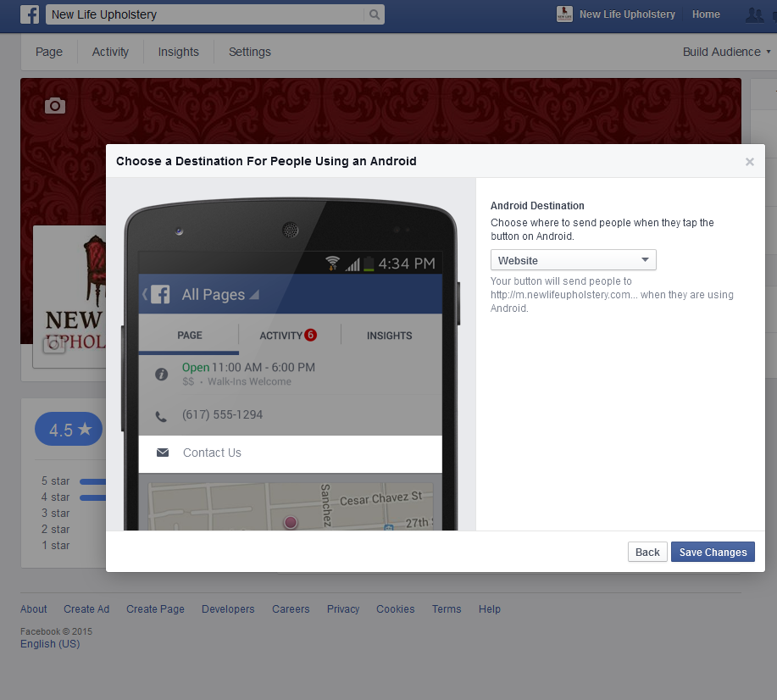Click the profile picture camera icon
Image resolution: width=777 pixels, height=700 pixels.
pos(54,345)
